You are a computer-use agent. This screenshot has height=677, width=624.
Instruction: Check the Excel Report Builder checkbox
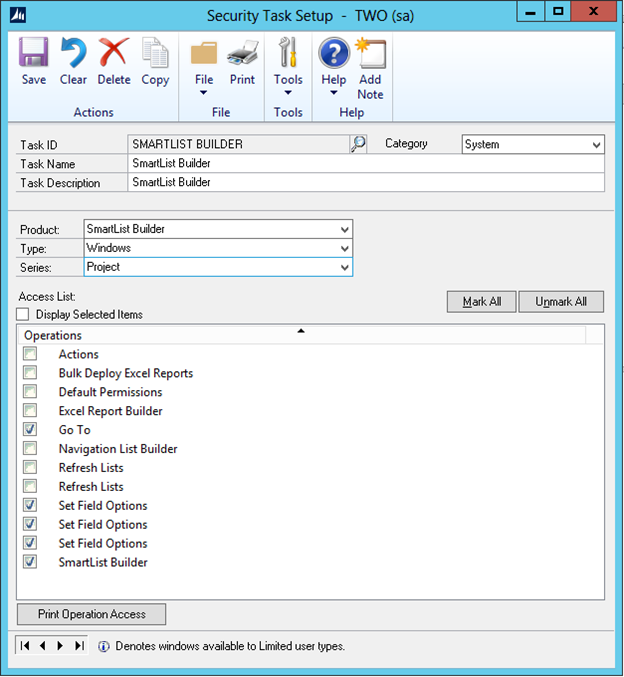30,411
